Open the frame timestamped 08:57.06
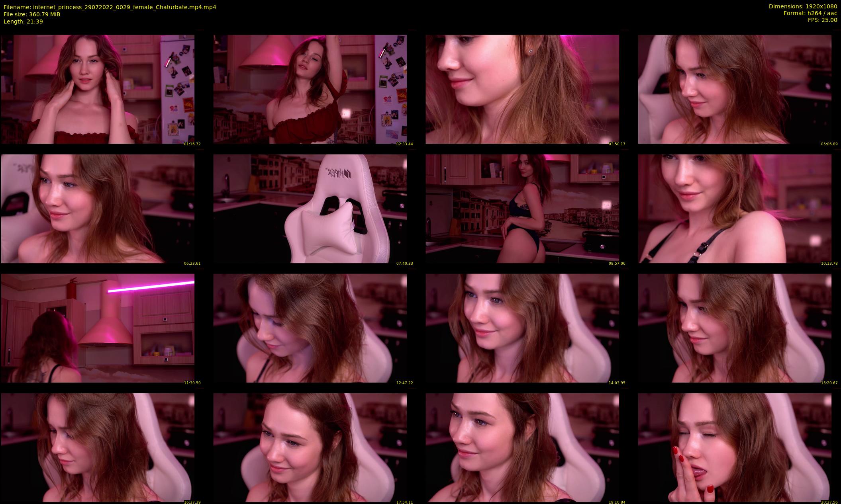This screenshot has width=841, height=504. point(522,209)
